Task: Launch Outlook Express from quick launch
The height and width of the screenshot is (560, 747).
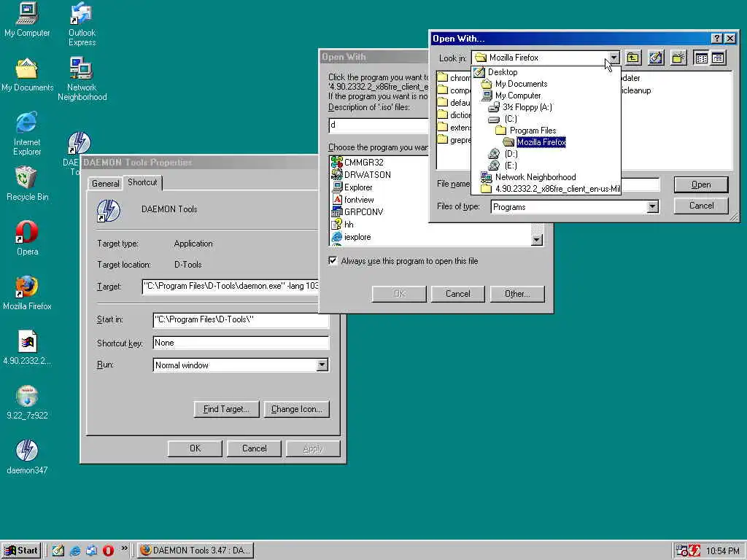Action: pyautogui.click(x=91, y=551)
